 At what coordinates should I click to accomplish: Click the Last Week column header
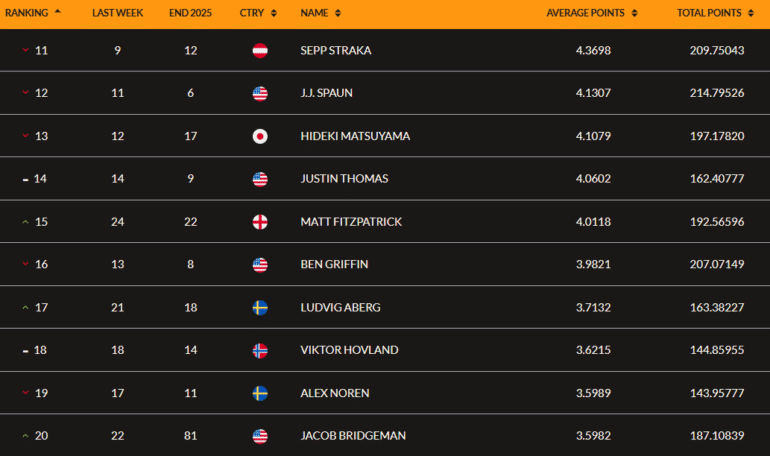[117, 13]
